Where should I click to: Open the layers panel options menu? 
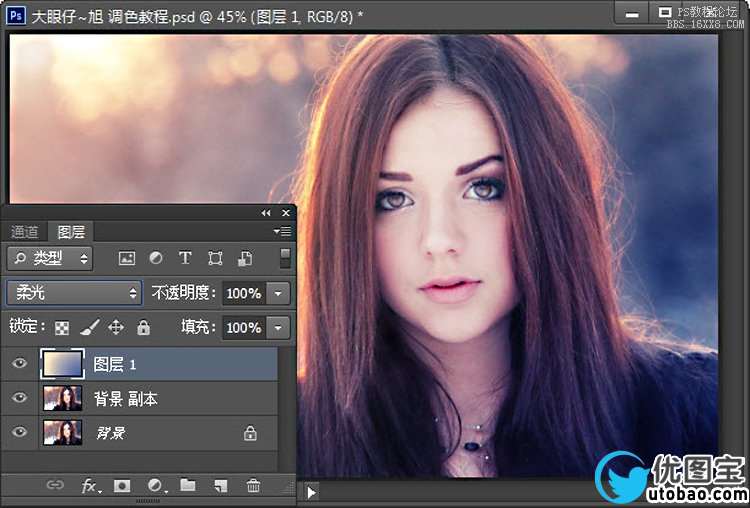point(282,232)
